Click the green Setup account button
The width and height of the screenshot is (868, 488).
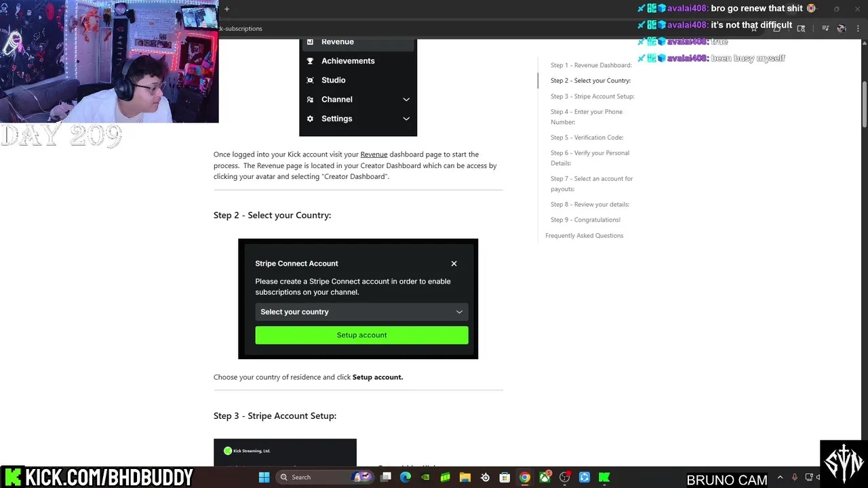(x=361, y=335)
